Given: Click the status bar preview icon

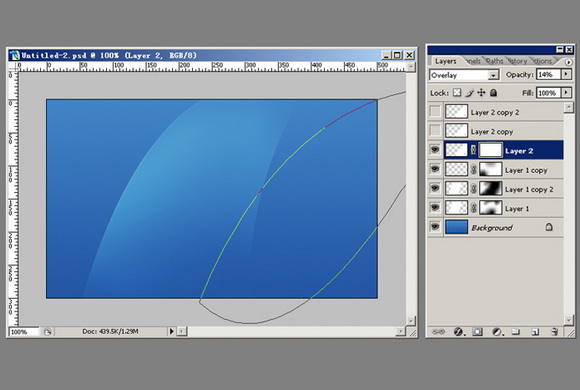Looking at the screenshot, I should click(47, 332).
